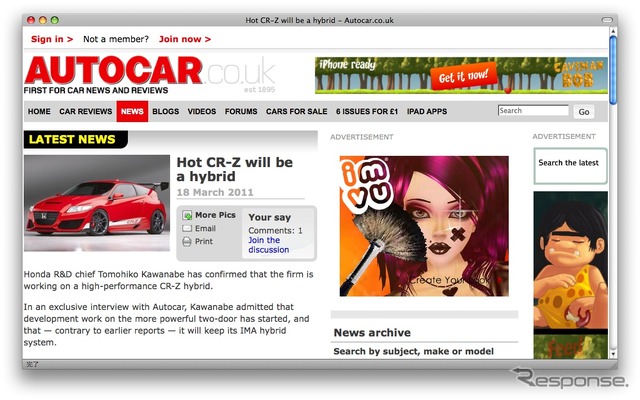Click the Email link text
The image size is (640, 400).
click(x=205, y=229)
